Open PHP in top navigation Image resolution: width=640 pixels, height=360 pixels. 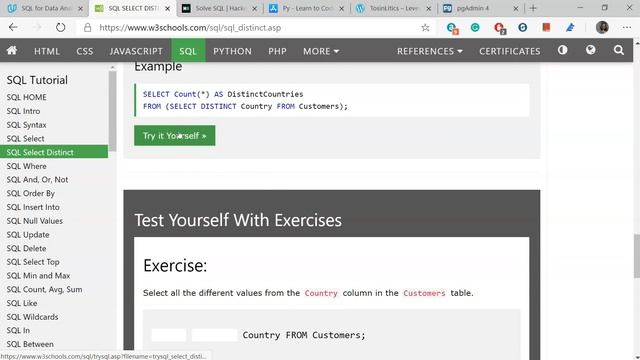277,51
